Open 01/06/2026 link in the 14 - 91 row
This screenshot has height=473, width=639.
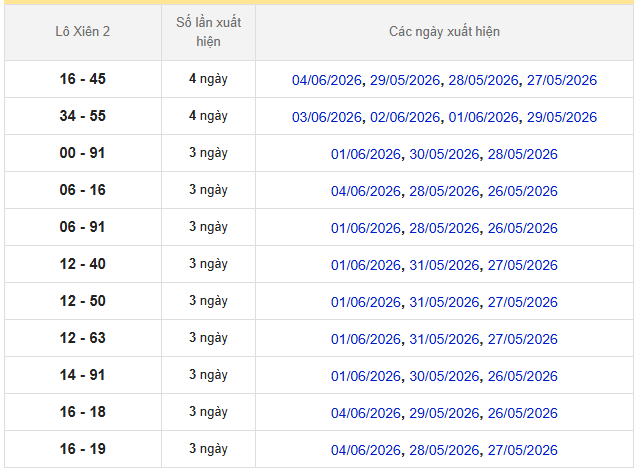pos(366,376)
